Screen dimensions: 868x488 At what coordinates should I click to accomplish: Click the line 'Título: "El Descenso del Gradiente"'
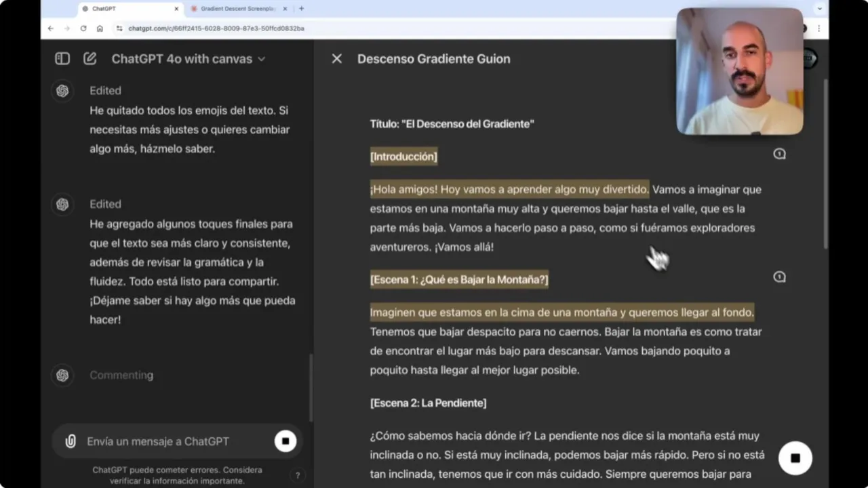tap(452, 124)
